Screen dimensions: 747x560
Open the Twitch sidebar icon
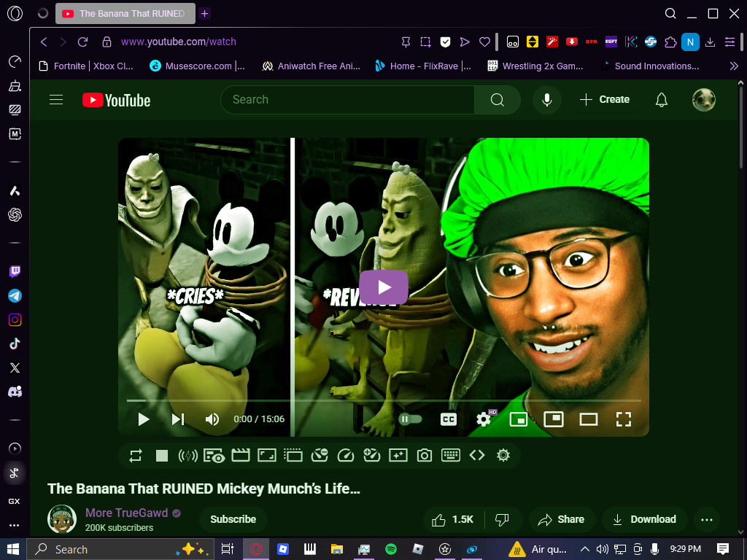(15, 271)
